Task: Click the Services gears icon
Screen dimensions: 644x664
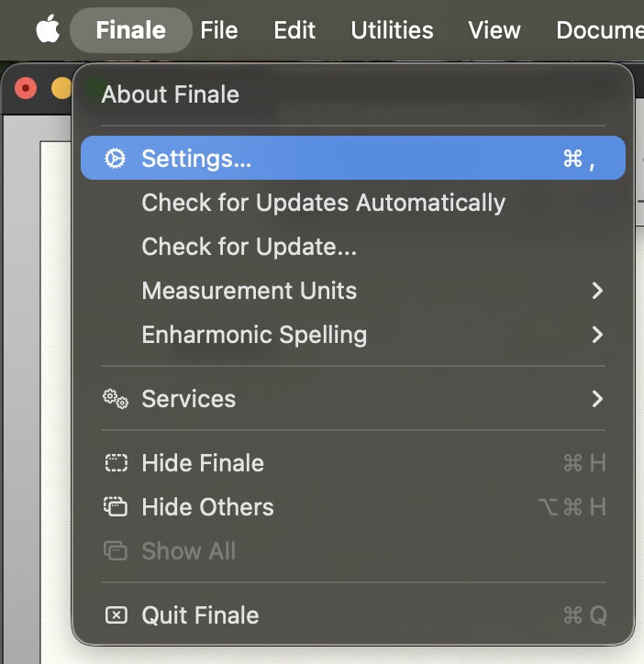Action: (115, 399)
